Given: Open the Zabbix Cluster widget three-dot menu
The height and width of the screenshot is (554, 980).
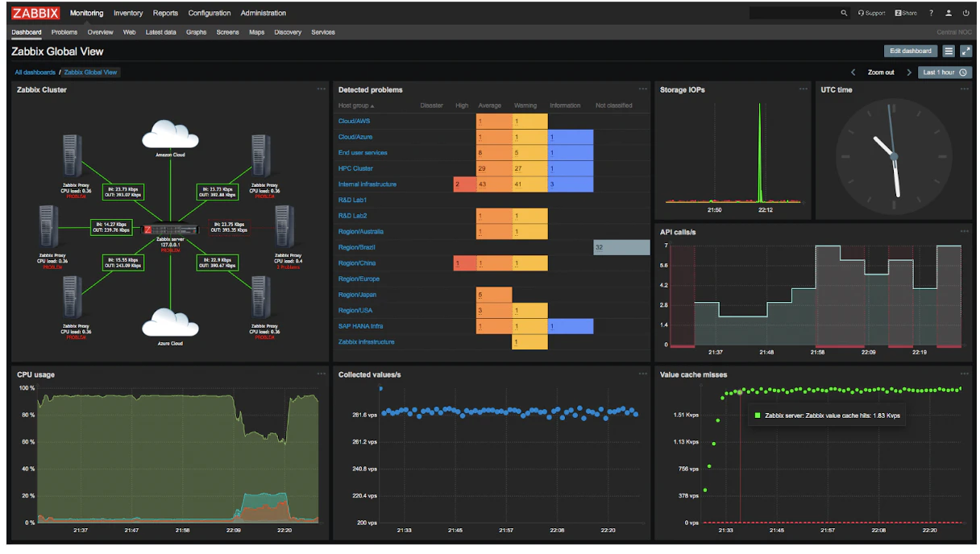Looking at the screenshot, I should [321, 89].
